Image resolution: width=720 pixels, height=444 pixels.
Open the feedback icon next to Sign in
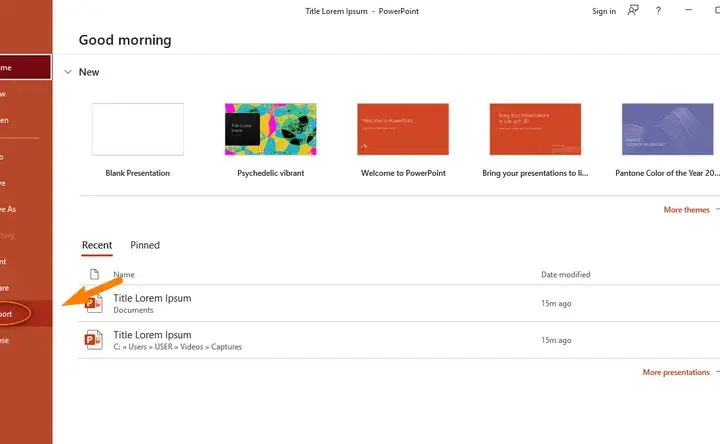pos(633,11)
